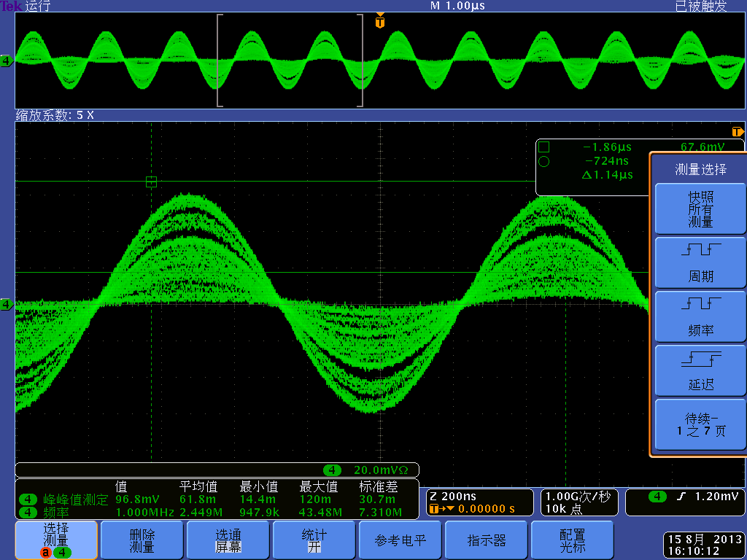Click the 已被触发 triggered status
This screenshot has height=560, width=747.
701,6
